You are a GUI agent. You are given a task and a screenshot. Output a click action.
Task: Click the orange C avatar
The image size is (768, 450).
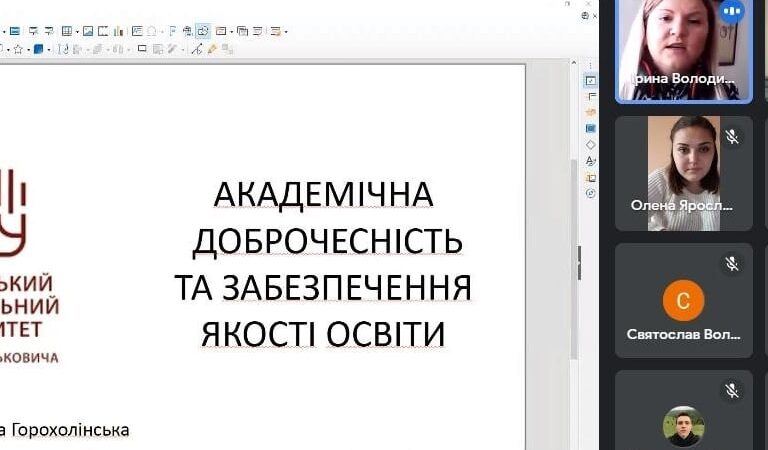[684, 300]
